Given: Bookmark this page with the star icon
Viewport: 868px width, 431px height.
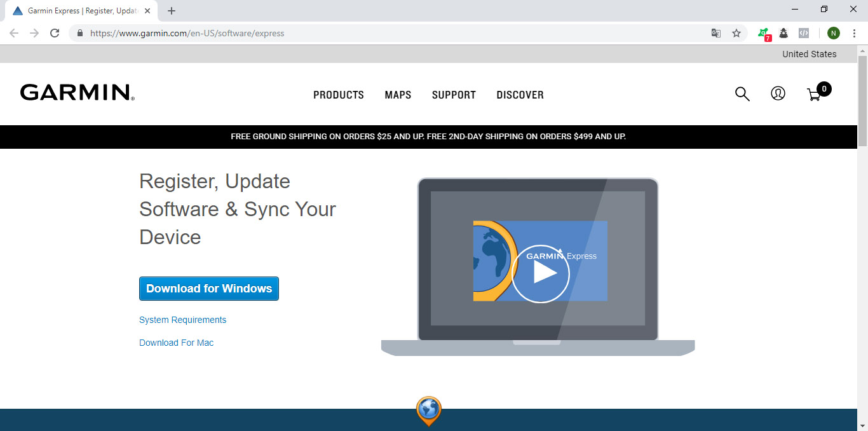Looking at the screenshot, I should (736, 33).
